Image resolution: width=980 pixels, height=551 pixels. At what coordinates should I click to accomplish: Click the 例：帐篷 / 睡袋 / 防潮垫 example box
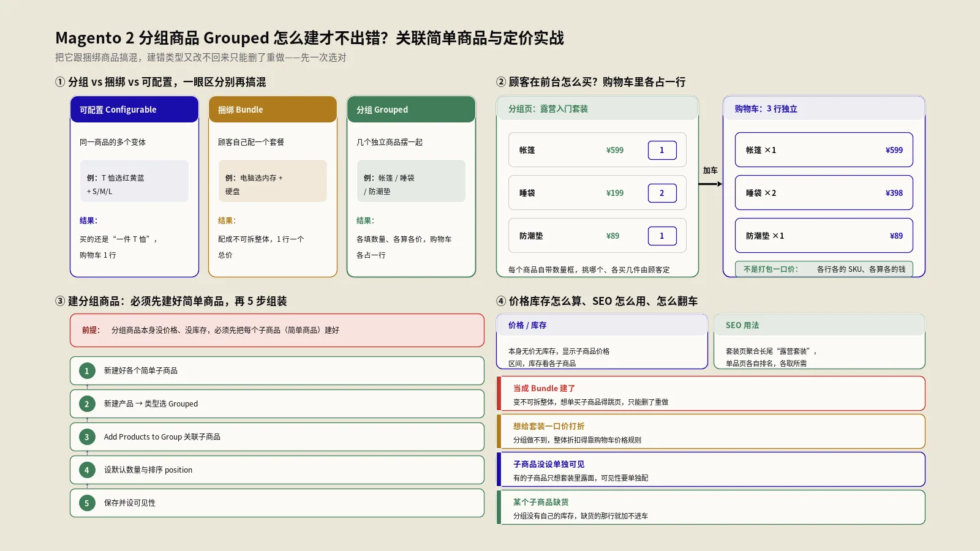click(411, 181)
